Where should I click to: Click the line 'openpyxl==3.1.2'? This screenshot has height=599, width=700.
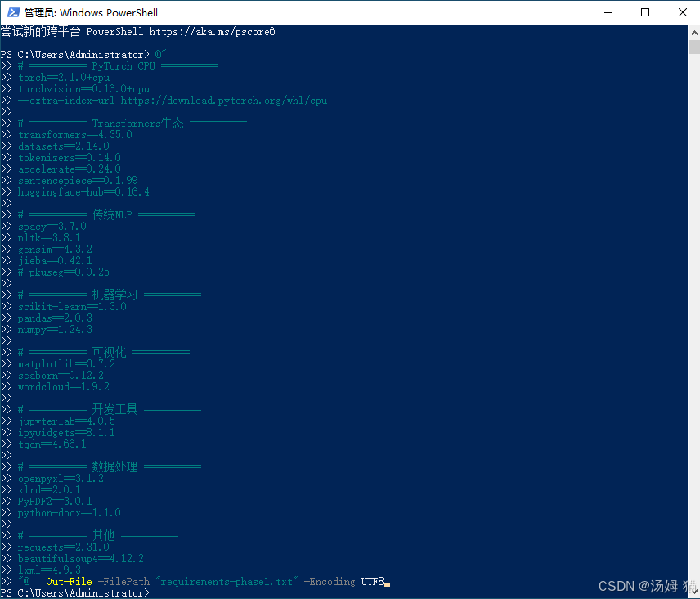point(61,479)
